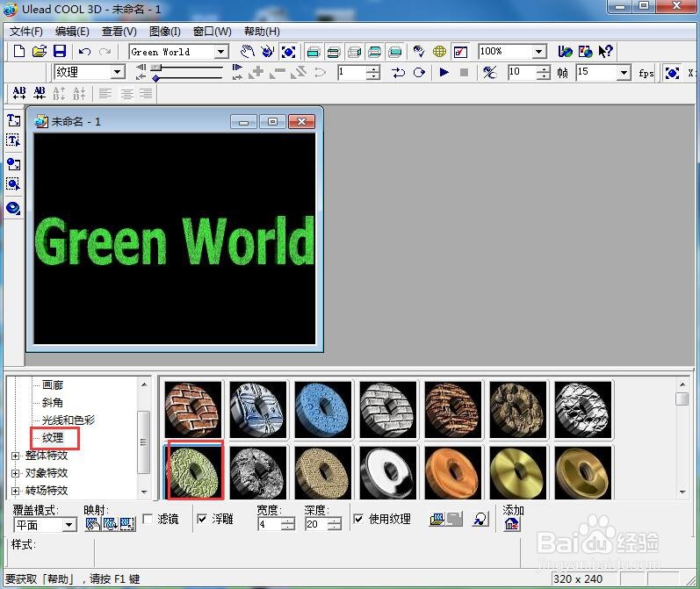The height and width of the screenshot is (589, 700).
Task: Toggle the 浮雕 emboss checkbox
Action: [x=202, y=519]
